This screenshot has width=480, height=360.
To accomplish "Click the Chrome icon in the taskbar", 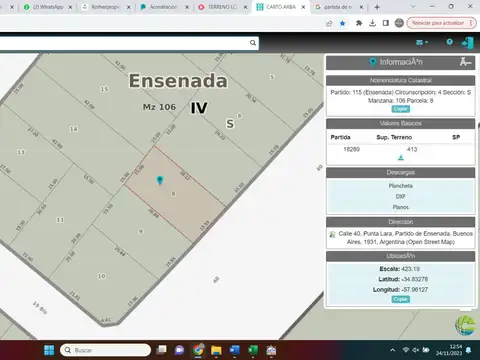I will pyautogui.click(x=198, y=350).
